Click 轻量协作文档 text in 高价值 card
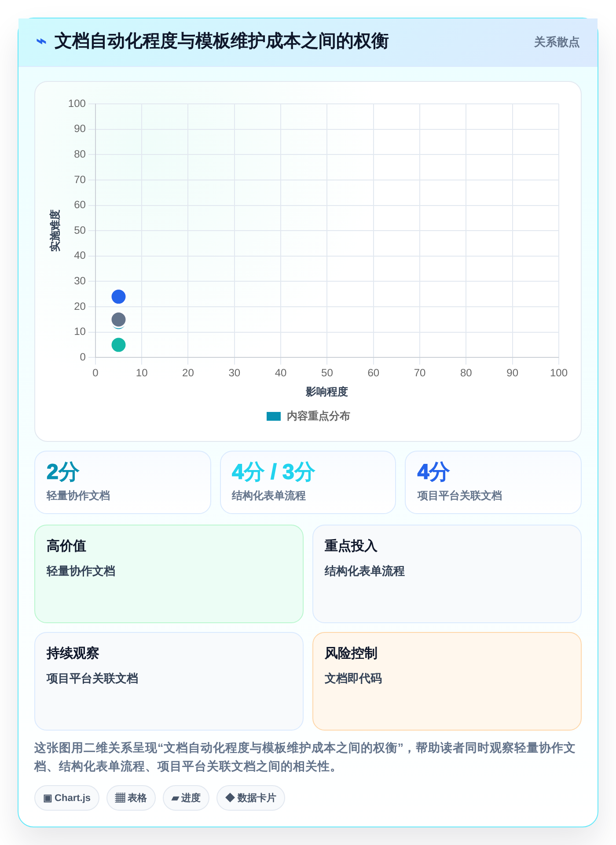The height and width of the screenshot is (845, 616). tap(81, 571)
